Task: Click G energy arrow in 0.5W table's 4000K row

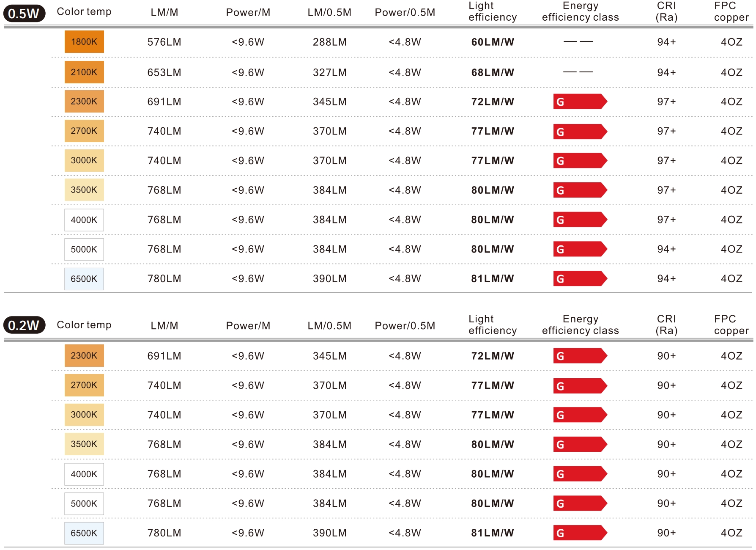Action: point(580,220)
